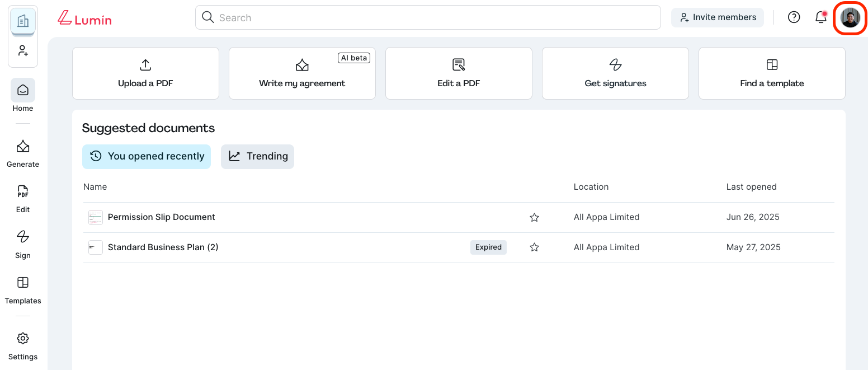Open the invite member icon below the workspace switcher
Screen dimensions: 868x370
[x=23, y=50]
